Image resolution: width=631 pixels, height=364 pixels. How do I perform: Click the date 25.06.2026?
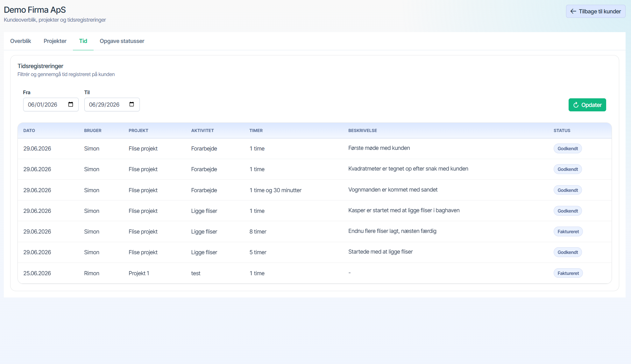(x=37, y=273)
